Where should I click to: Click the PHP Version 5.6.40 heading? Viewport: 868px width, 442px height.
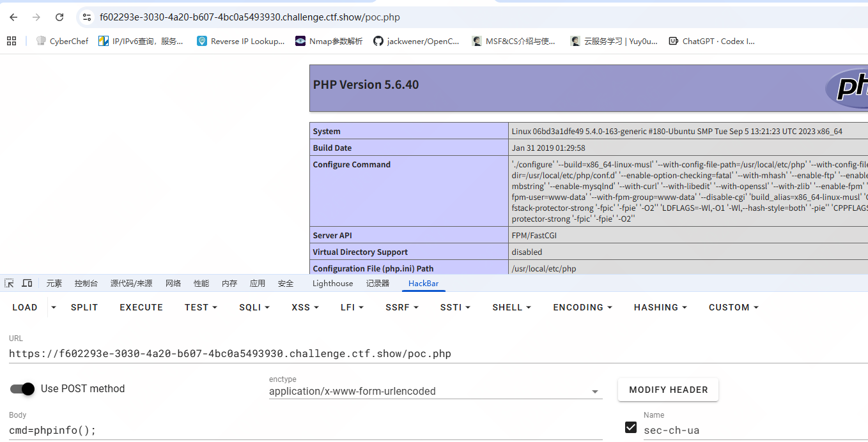[x=366, y=85]
